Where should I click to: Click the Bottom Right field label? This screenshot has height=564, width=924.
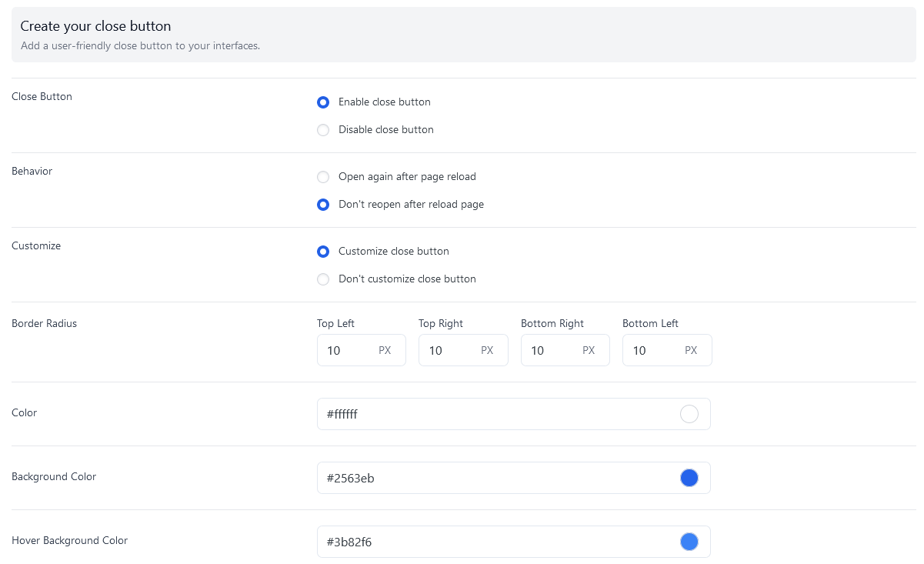coord(552,324)
